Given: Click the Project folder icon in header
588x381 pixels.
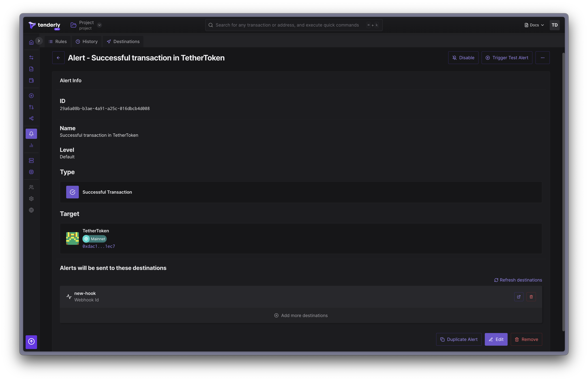Looking at the screenshot, I should tap(73, 25).
